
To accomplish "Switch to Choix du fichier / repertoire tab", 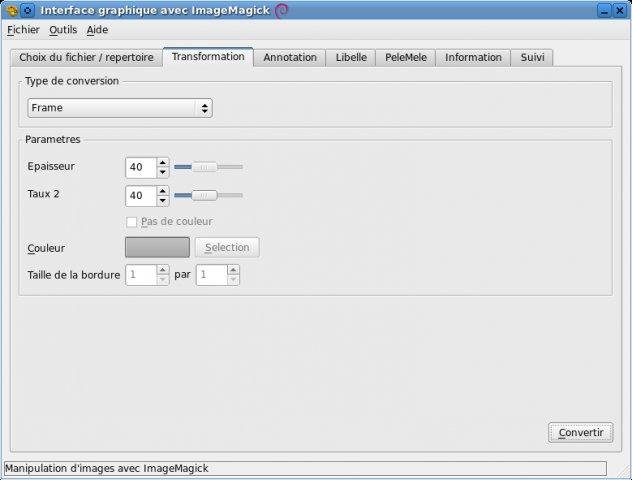I will 86,58.
